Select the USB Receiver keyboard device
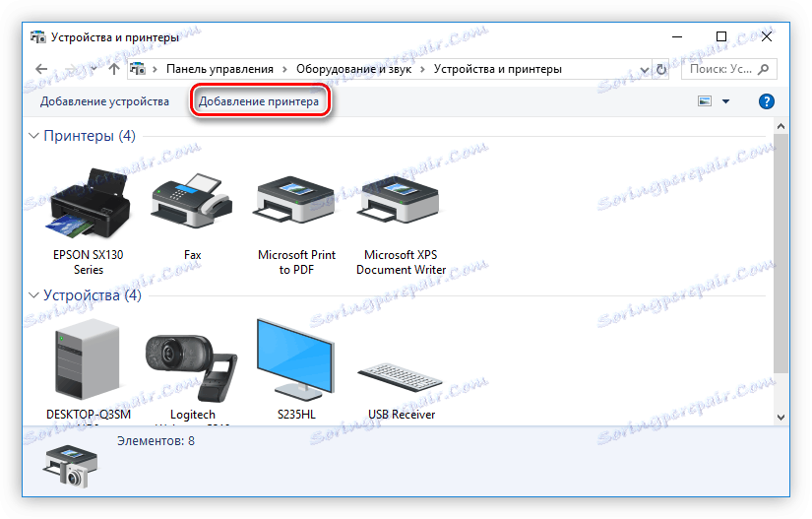 (x=400, y=377)
